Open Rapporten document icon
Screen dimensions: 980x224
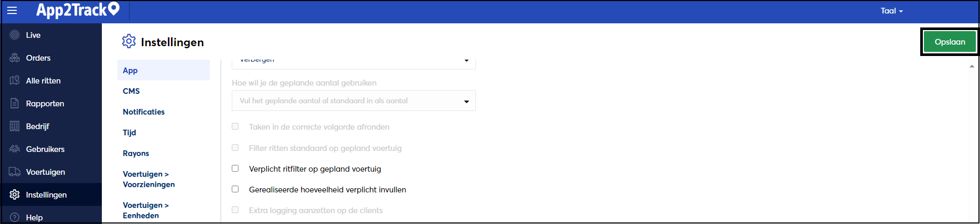click(x=15, y=104)
